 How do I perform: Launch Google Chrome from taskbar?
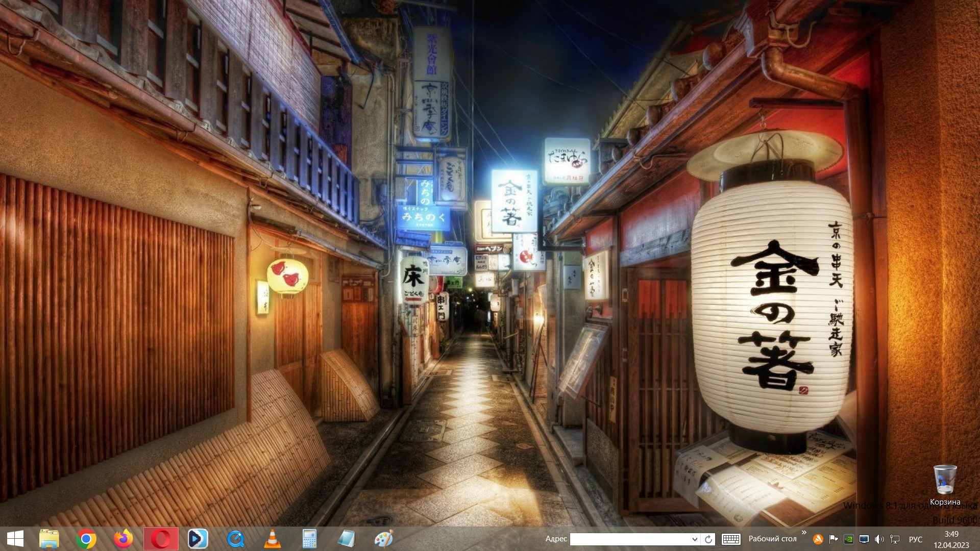(86, 539)
